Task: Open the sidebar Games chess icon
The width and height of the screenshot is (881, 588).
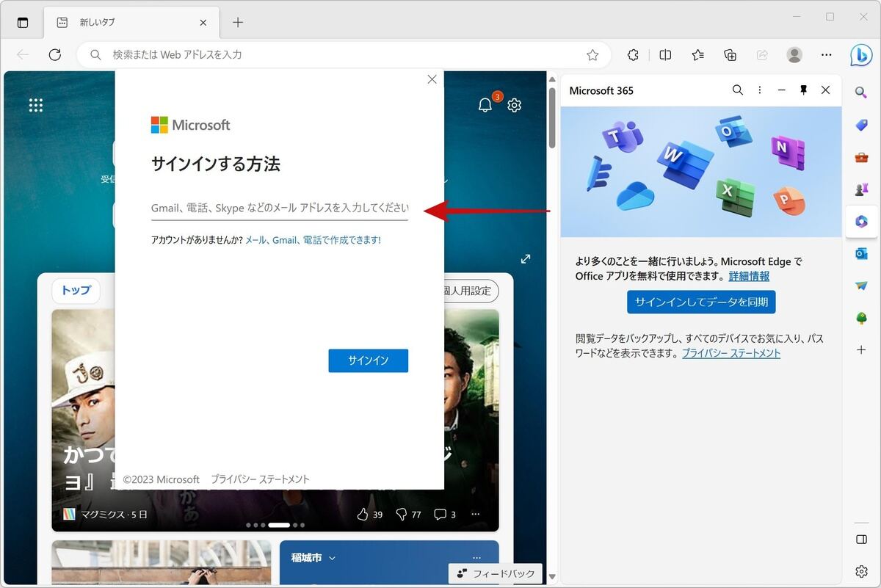Action: tap(861, 189)
